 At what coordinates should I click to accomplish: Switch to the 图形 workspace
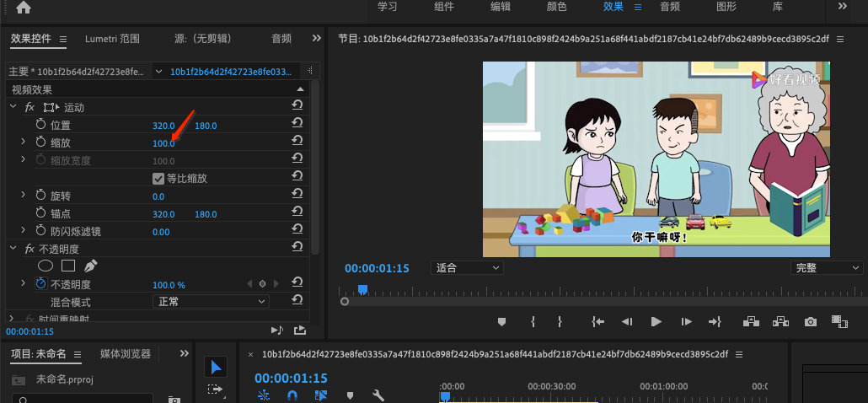[726, 7]
